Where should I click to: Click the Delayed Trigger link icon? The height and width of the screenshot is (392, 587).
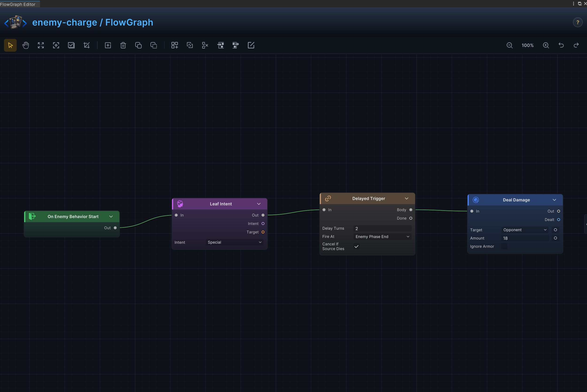[328, 198]
